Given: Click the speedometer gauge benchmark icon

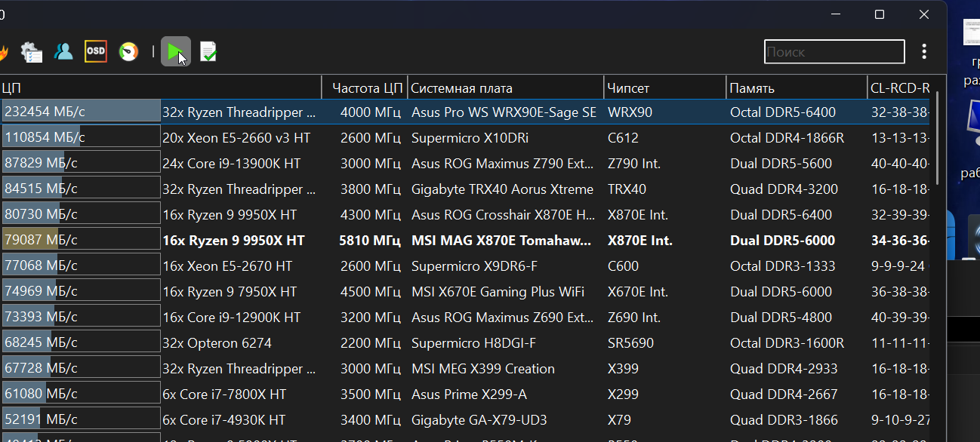Looking at the screenshot, I should (128, 51).
